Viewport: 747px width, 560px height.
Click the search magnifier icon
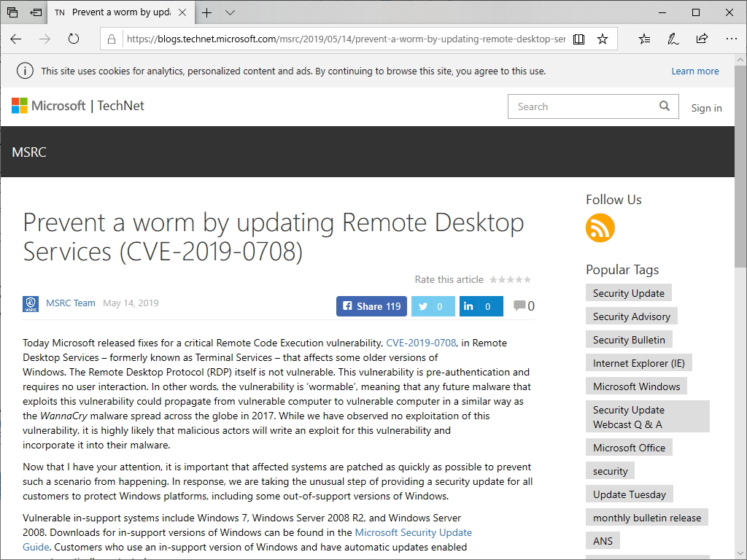tap(664, 106)
